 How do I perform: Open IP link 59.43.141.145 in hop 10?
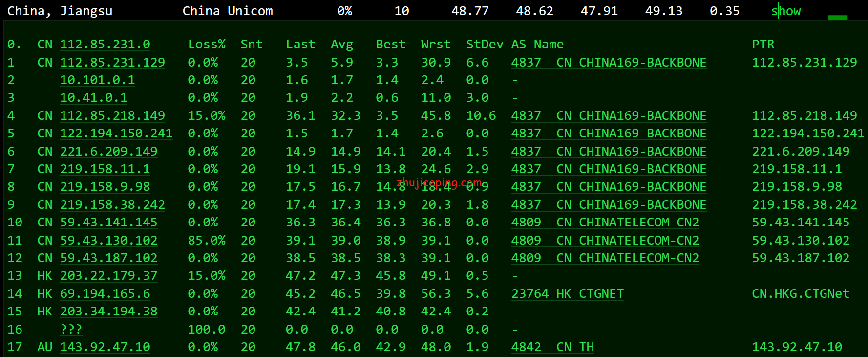click(108, 223)
